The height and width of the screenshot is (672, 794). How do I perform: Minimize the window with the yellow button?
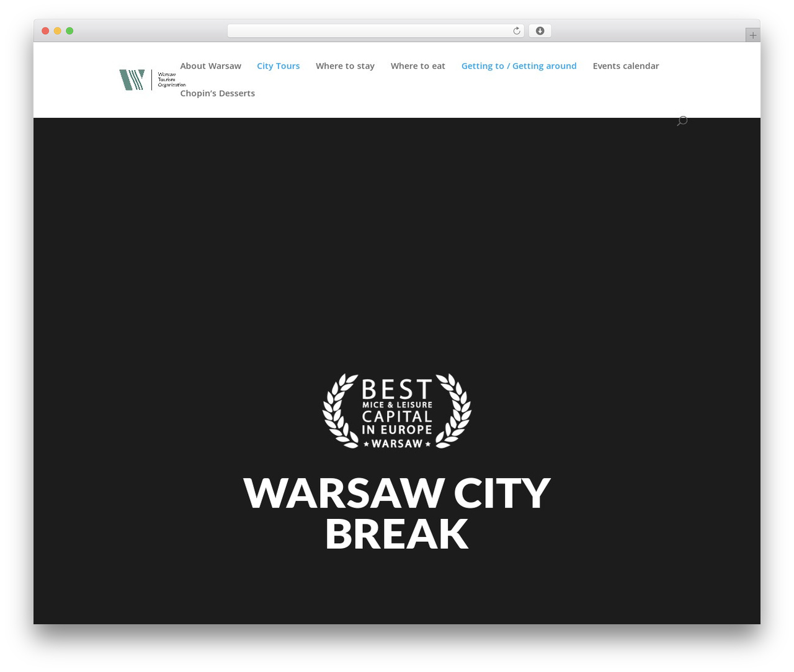pos(58,31)
